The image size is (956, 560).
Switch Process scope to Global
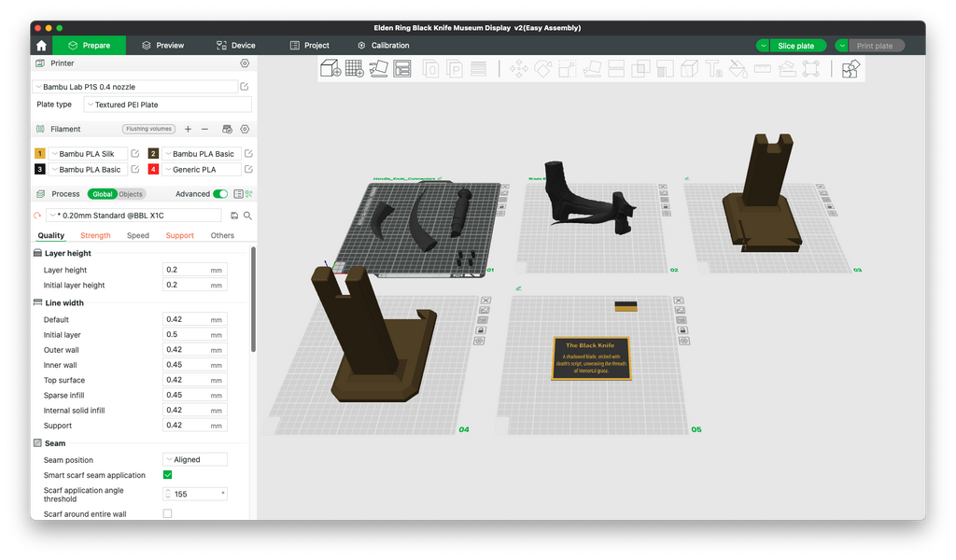(103, 194)
